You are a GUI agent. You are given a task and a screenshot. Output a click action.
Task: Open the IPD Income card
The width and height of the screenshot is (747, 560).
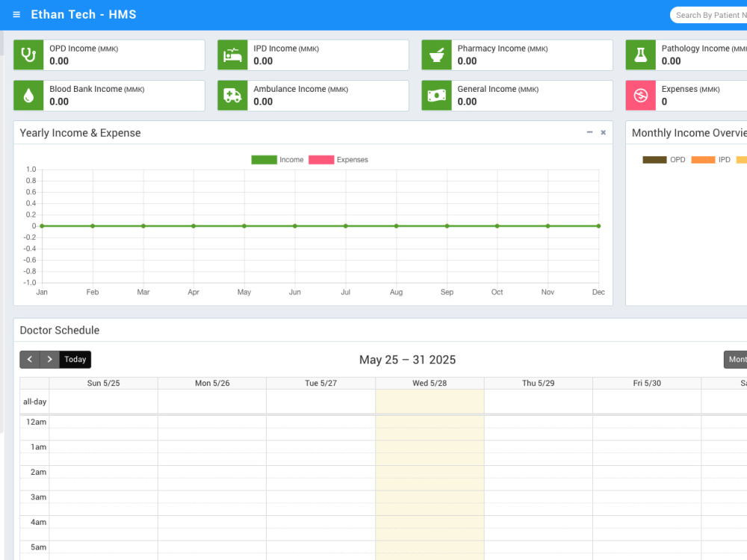313,55
